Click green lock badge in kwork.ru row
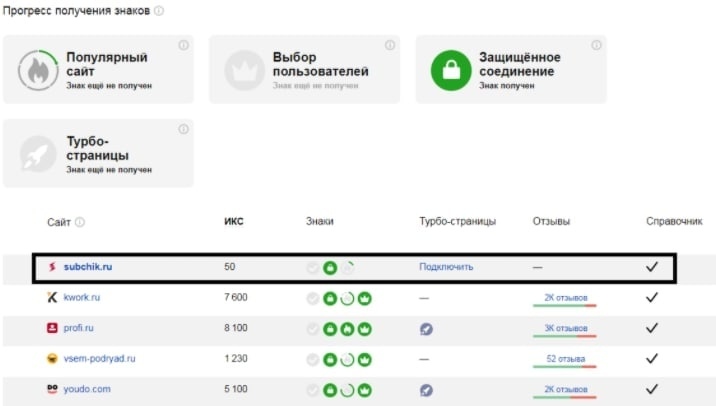The width and height of the screenshot is (716, 406). [330, 299]
